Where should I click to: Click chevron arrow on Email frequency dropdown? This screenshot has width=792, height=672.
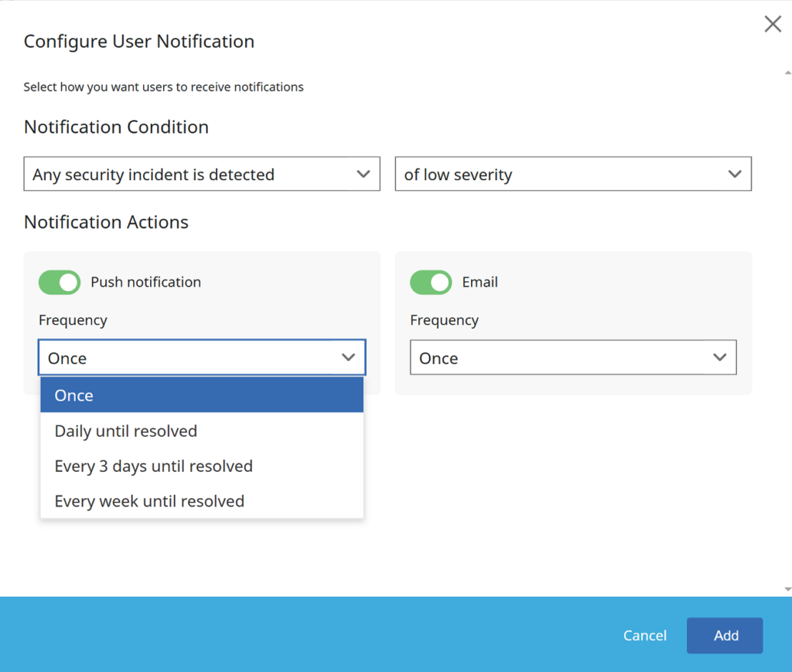[719, 357]
